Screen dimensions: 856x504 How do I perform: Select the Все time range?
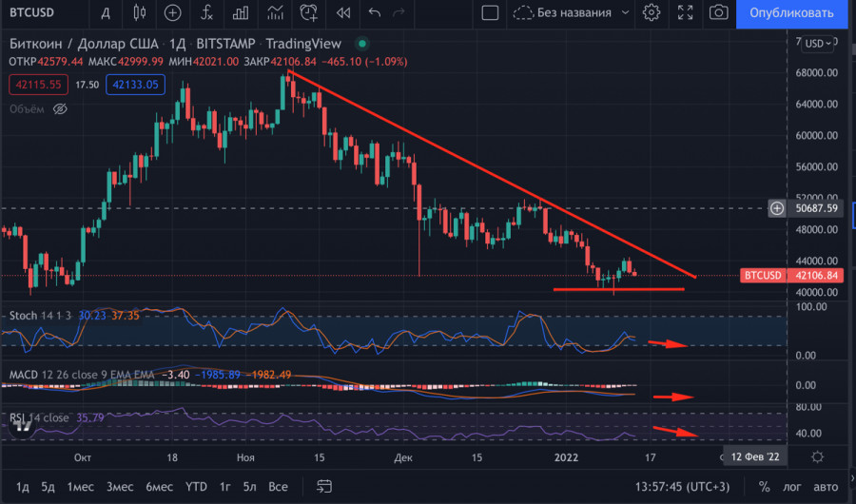point(278,487)
